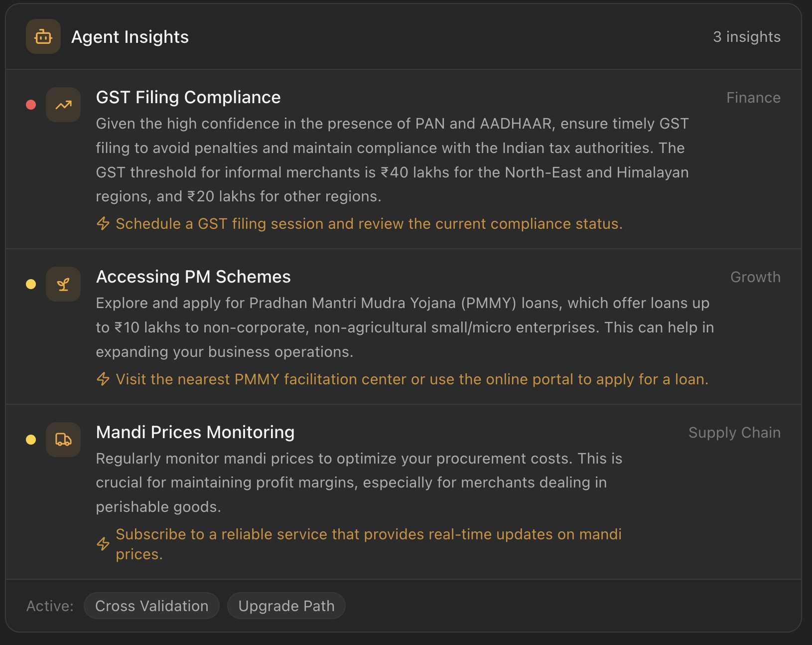Click Schedule a GST filing session action

point(369,224)
